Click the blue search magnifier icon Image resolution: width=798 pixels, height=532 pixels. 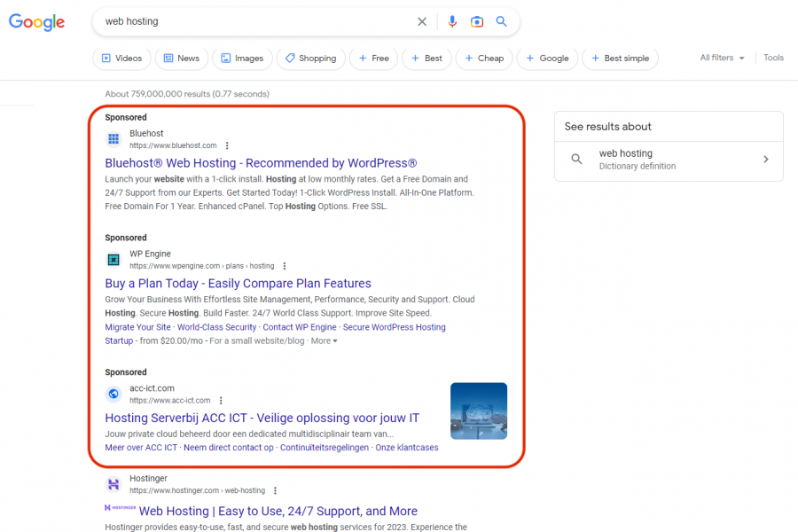tap(502, 21)
